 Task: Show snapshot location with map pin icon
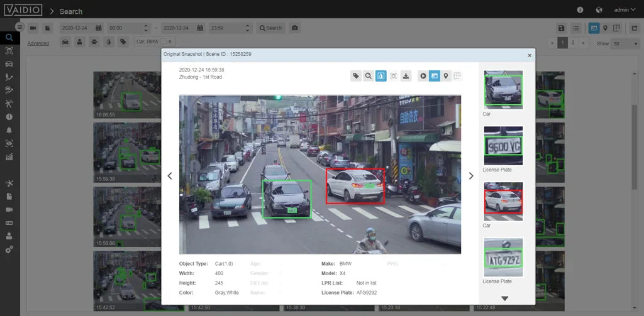[446, 76]
